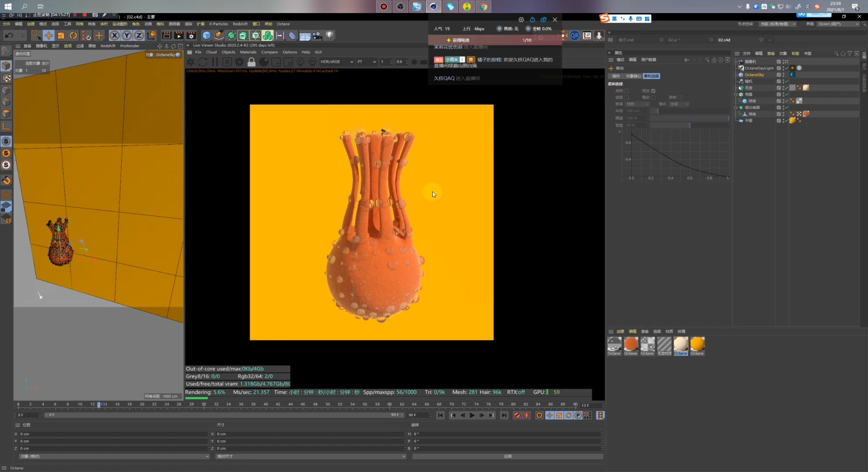Screen dimensions: 868x472
Task: Click the clay mode sphere icon in Live Viewer
Action: click(264, 62)
